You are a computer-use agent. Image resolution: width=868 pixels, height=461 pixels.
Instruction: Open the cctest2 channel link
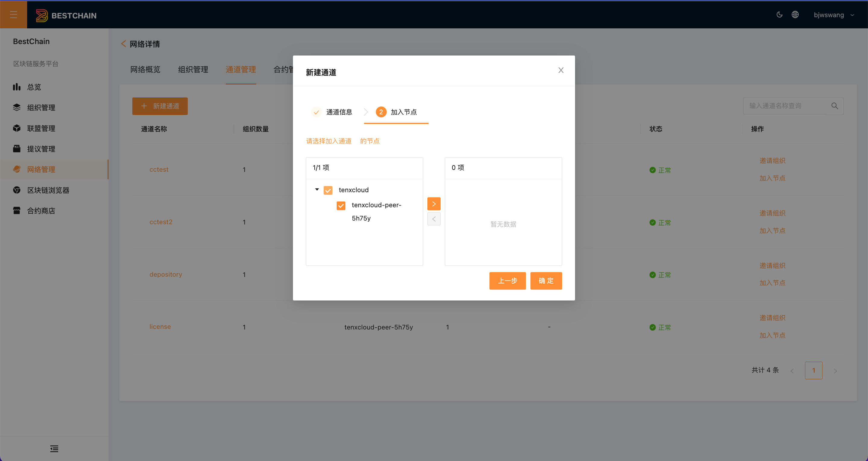[161, 222]
